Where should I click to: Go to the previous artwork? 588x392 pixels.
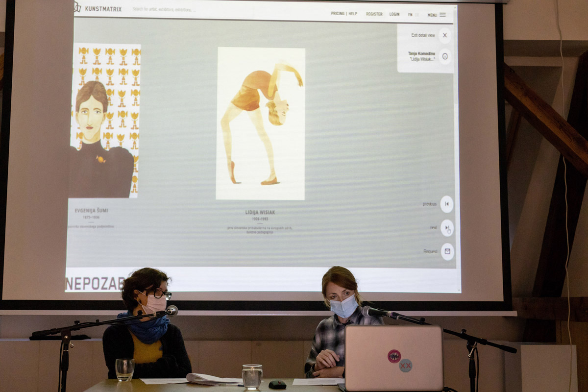pyautogui.click(x=447, y=204)
